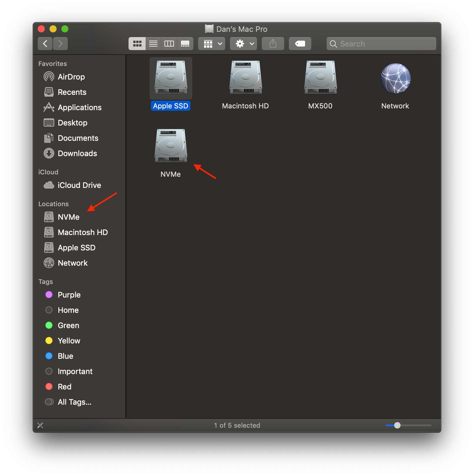
Task: Open the group-by arrangement dropdown
Action: click(212, 44)
